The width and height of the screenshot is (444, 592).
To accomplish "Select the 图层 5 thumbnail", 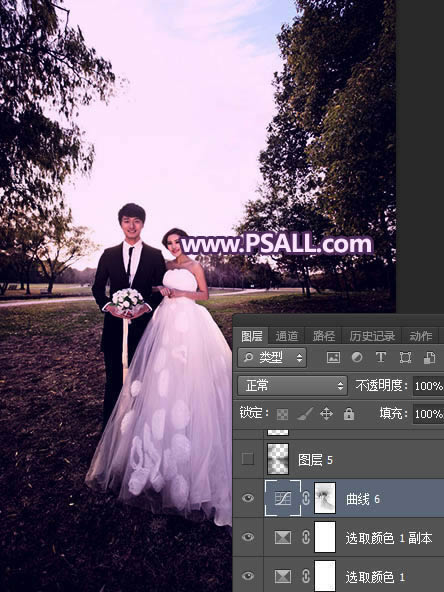I will 278,459.
